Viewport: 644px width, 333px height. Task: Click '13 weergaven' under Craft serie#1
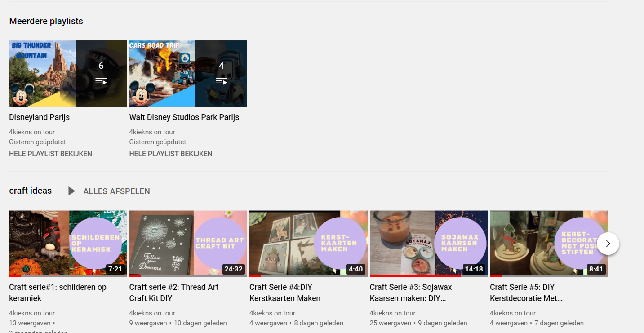point(30,323)
